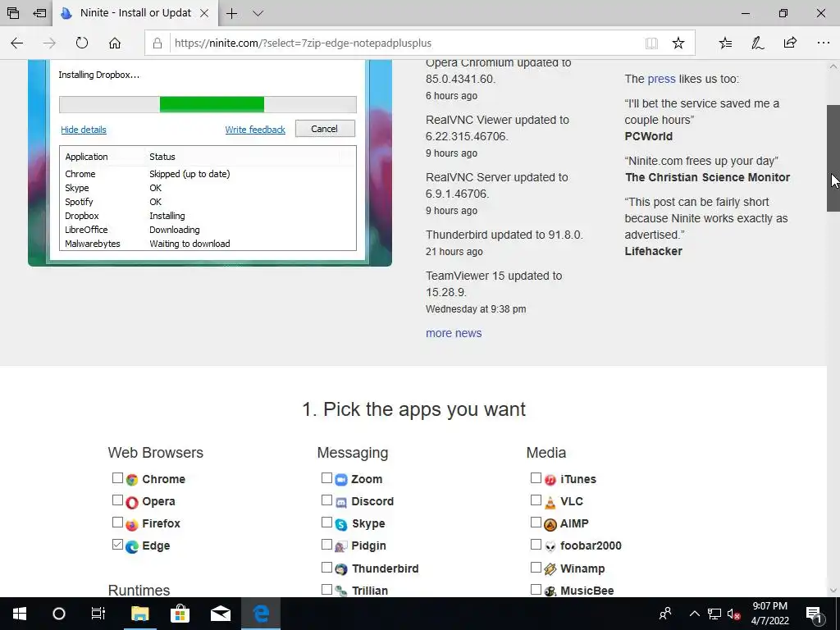Click the Pidgin app icon
The height and width of the screenshot is (630, 840).
pos(341,546)
